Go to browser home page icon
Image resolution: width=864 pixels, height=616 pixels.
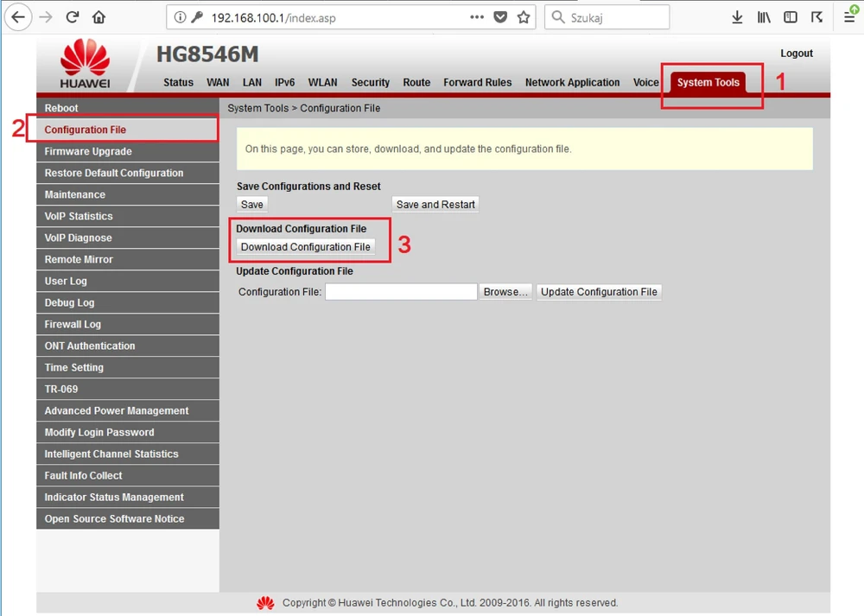tap(99, 17)
